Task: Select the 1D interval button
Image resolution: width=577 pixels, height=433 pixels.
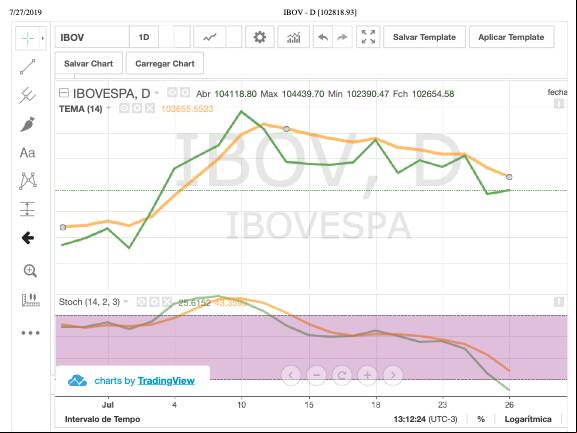Action: click(x=144, y=37)
